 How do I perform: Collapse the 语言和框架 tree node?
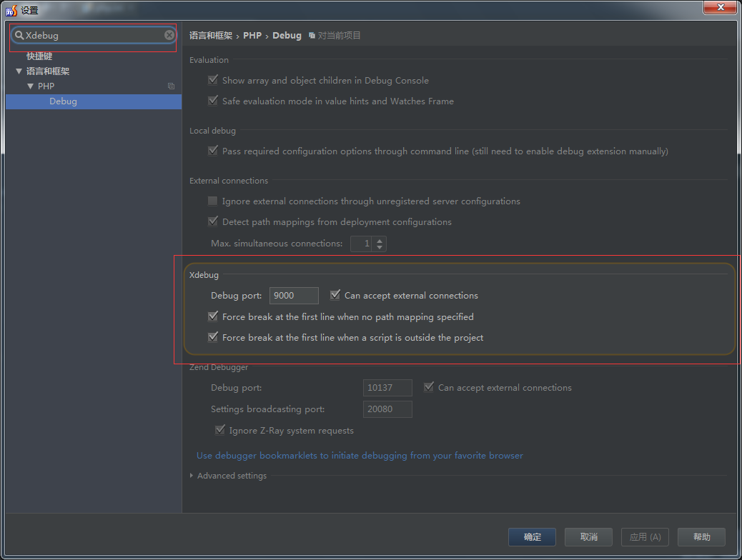[19, 71]
